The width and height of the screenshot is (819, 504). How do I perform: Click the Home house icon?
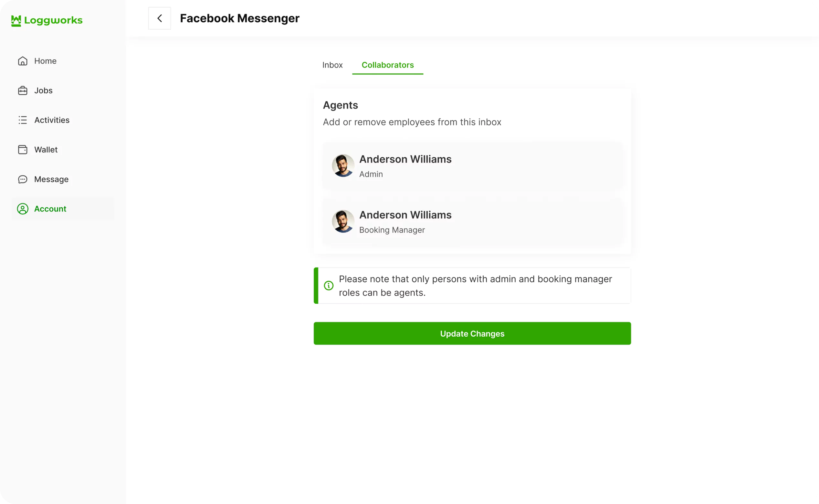coord(23,61)
